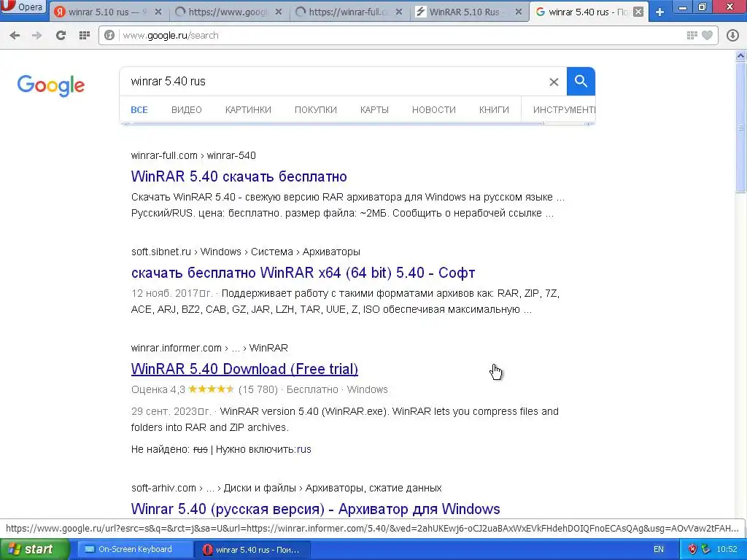
Task: Click the EN language indicator
Action: [x=659, y=549]
